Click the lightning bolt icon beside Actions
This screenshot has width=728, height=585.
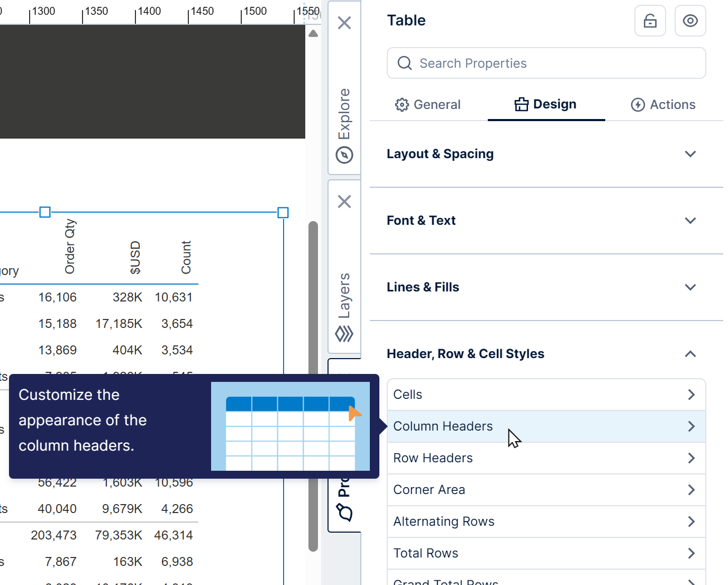[638, 104]
